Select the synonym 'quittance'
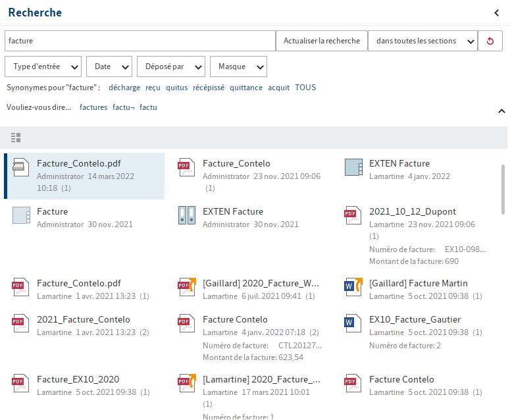 click(x=246, y=88)
